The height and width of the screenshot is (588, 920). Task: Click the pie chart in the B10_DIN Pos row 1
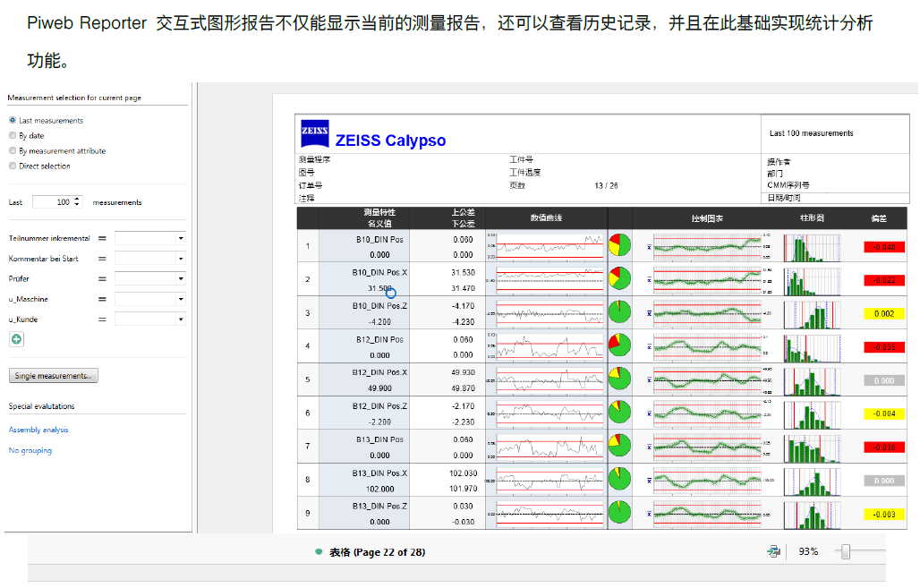[619, 244]
